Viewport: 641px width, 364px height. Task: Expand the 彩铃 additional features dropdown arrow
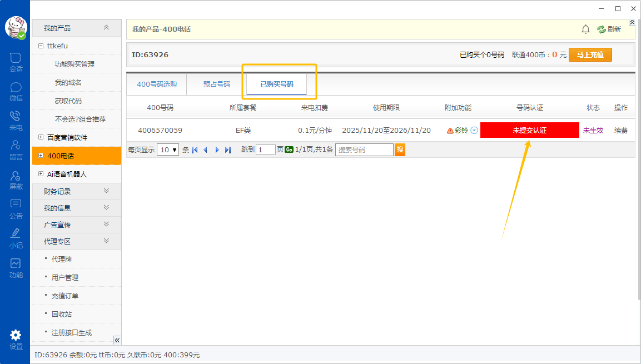tap(474, 131)
